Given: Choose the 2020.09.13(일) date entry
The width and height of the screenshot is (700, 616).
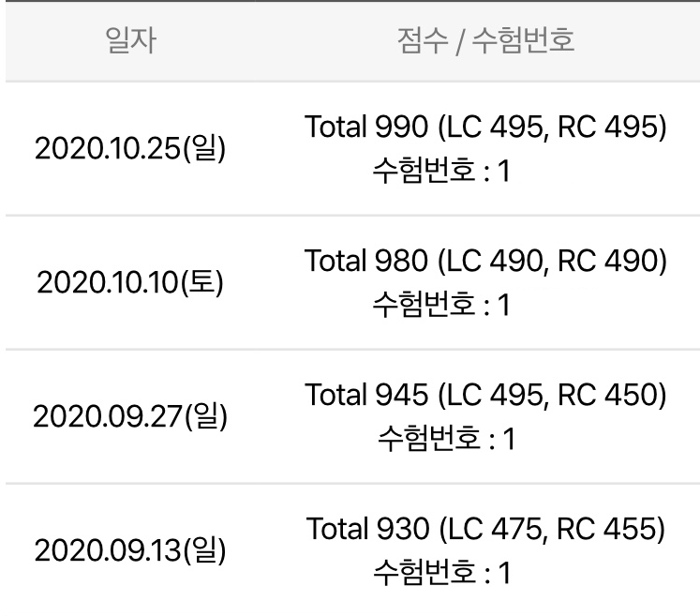Looking at the screenshot, I should [130, 550].
